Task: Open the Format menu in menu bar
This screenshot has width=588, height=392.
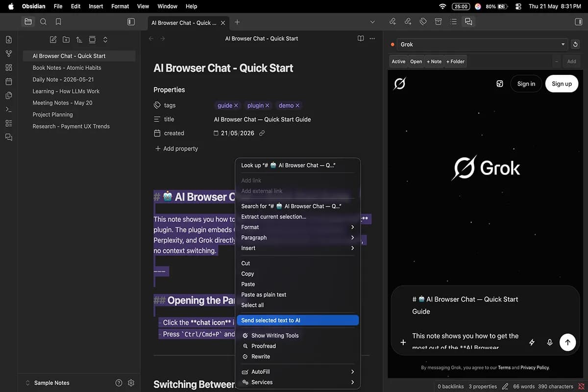Action: point(120,6)
